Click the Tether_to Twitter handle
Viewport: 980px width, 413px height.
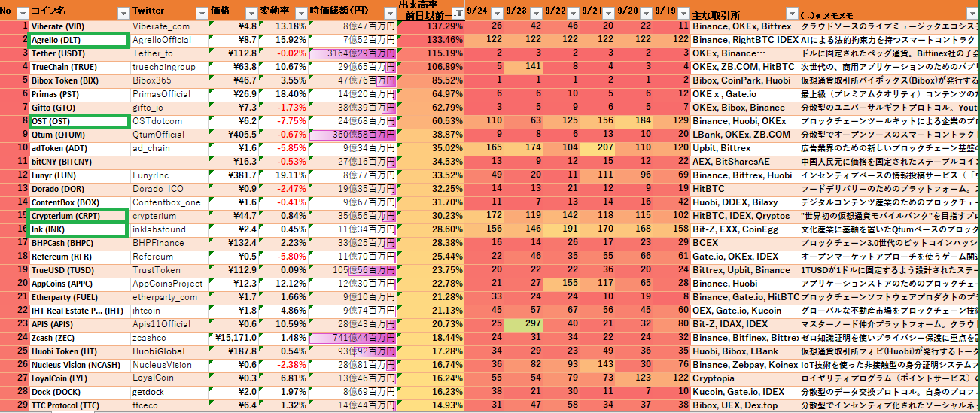(x=153, y=53)
